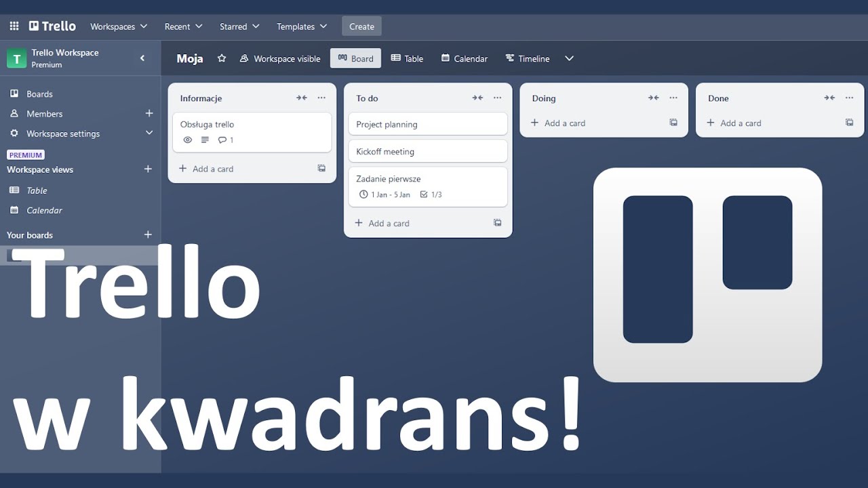Click the PREMIUM badge in sidebar
This screenshot has width=868, height=488.
point(26,155)
